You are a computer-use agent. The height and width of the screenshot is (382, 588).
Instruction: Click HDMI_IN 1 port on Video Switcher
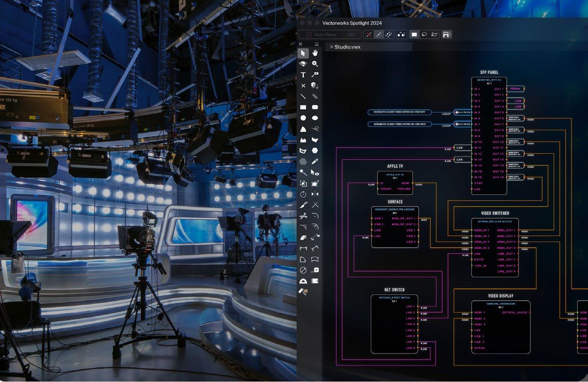(x=482, y=230)
